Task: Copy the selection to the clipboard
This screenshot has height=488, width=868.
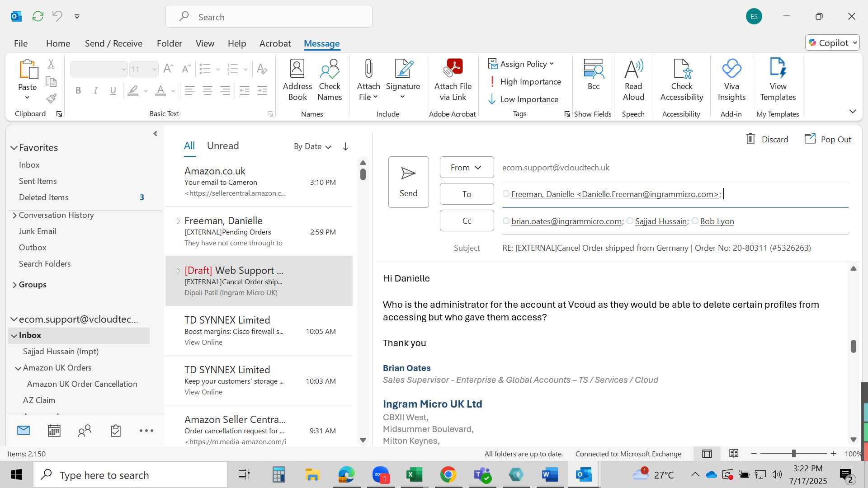Action: coord(51,81)
